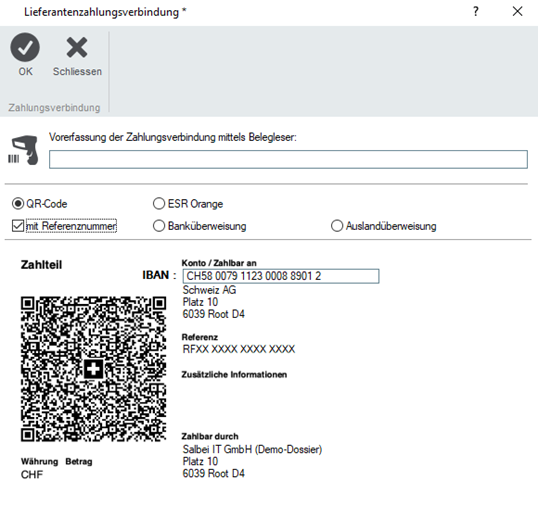Click the barcode scanner icon
Screen dimensions: 538x531
coord(23,150)
